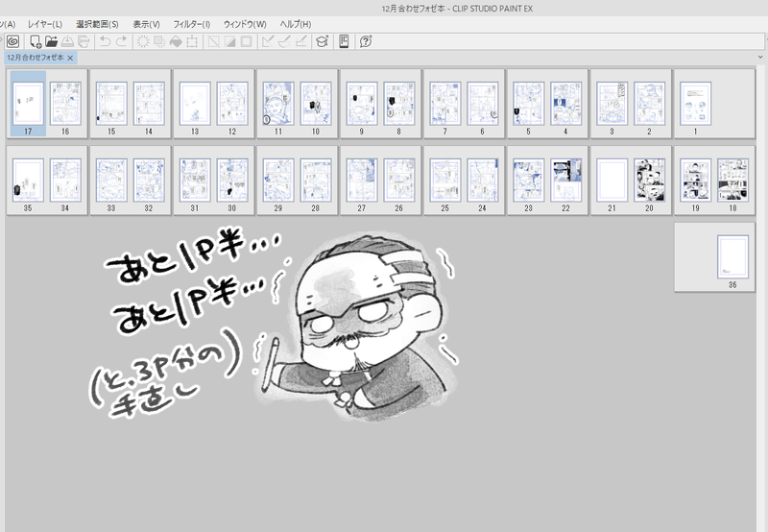
Task: Select page 1 thumbnail
Action: coord(695,104)
